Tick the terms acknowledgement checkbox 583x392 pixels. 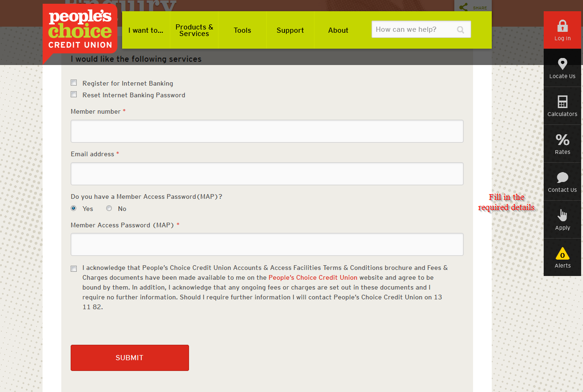73,269
